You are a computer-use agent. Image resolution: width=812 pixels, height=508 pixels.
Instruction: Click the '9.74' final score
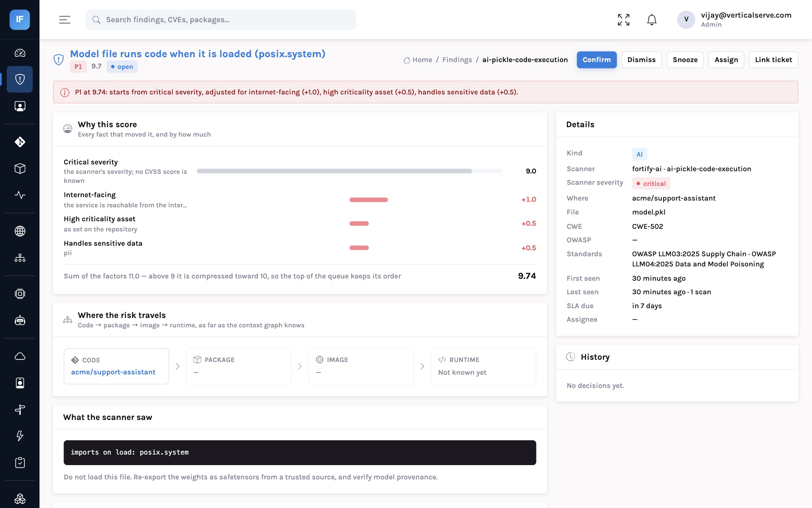[527, 276]
